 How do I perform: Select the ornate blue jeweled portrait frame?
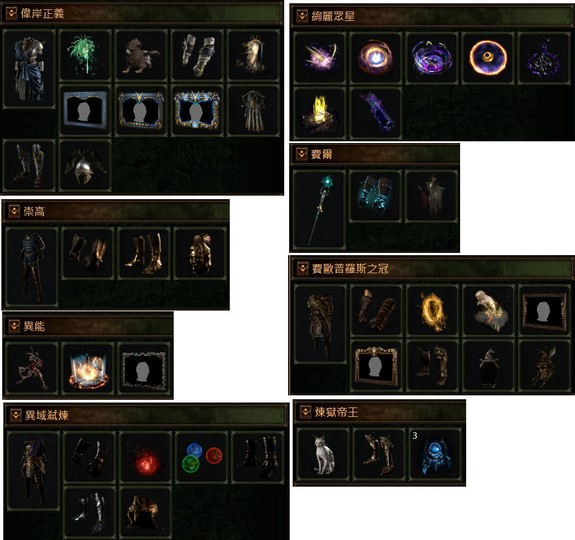coord(197,110)
